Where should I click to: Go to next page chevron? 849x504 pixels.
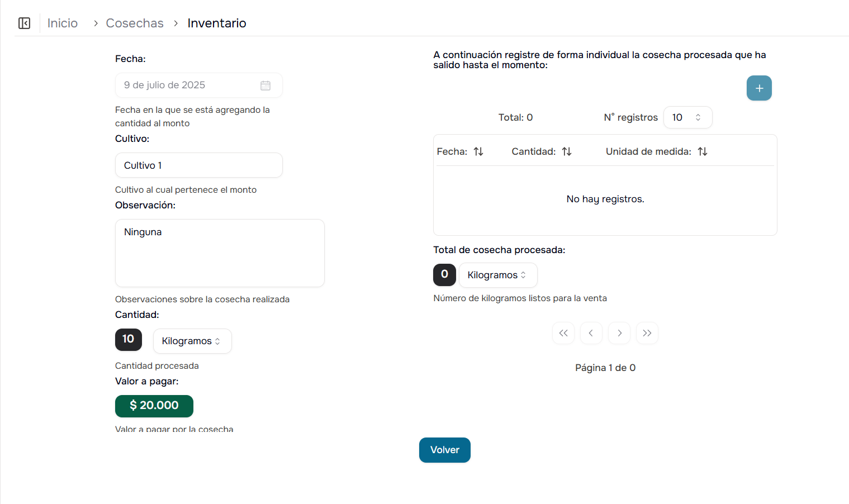[x=619, y=333]
